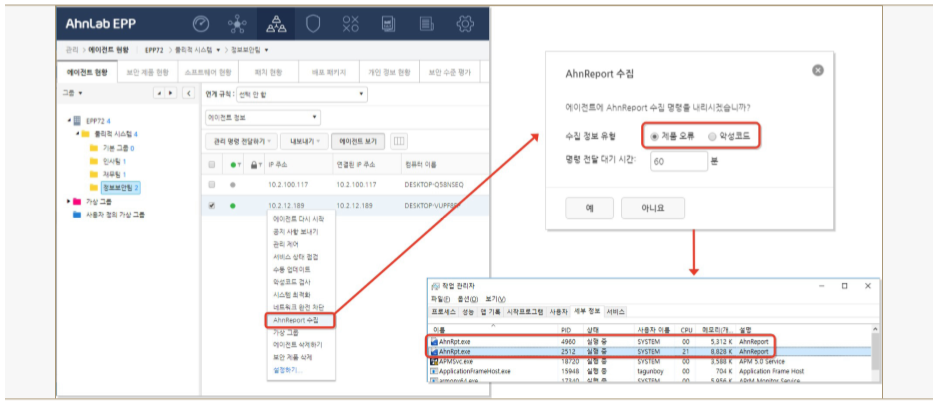This screenshot has height=404, width=938.
Task: Click the pink 가상 그룹 folder icon
Action: click(77, 202)
